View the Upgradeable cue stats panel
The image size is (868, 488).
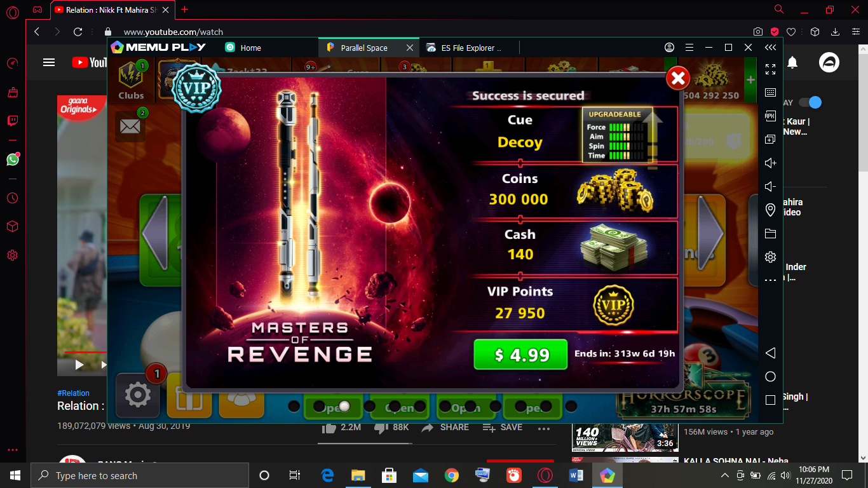[618, 135]
